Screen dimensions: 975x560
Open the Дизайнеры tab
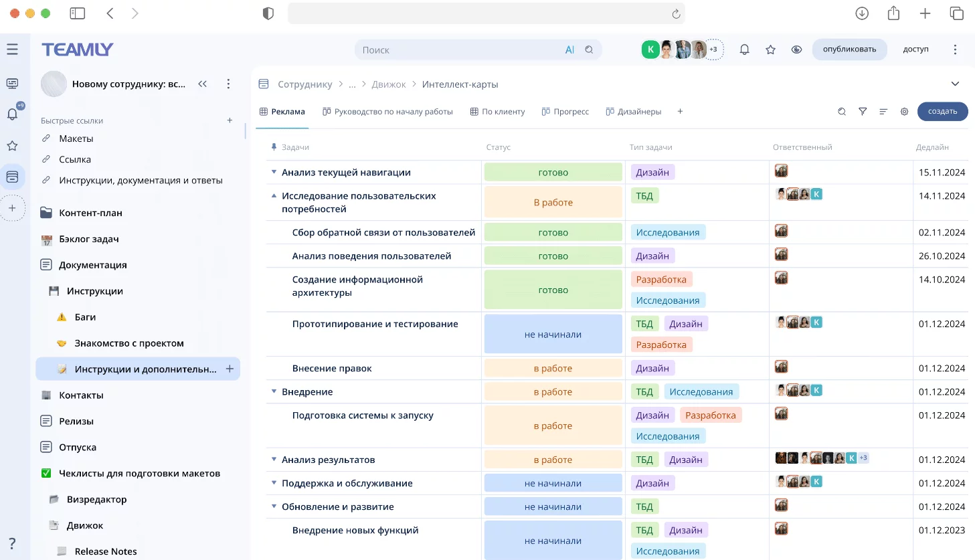(633, 112)
